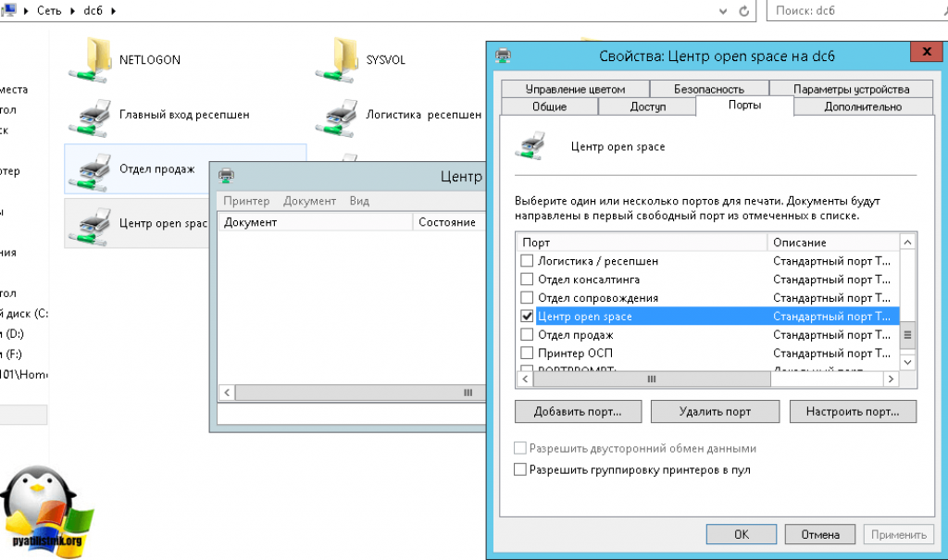The width and height of the screenshot is (948, 560).
Task: Click the Состояние column header in print queue
Action: click(449, 222)
